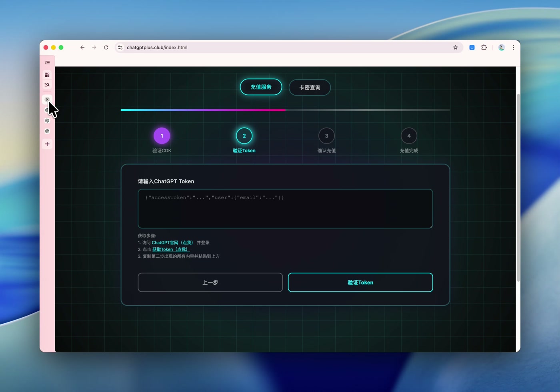Viewport: 560px width, 392px height.
Task: Click the 验证Token button
Action: pyautogui.click(x=360, y=283)
